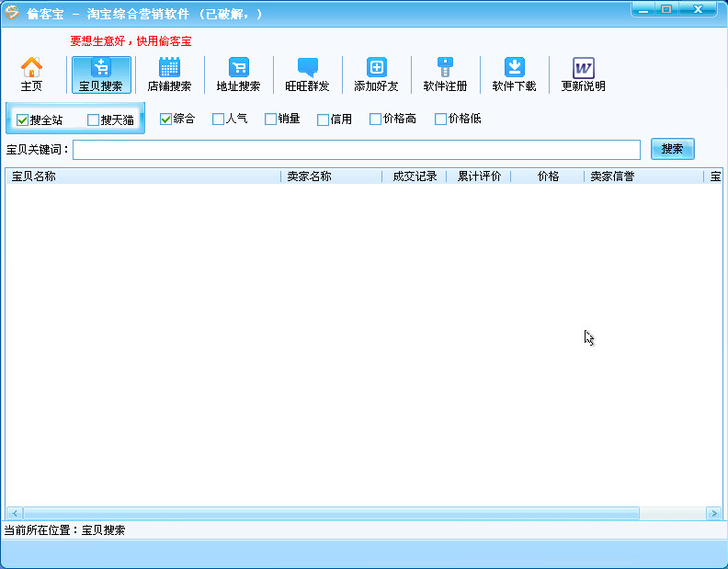Sort by 卖家名称 column header
The image size is (728, 569).
click(332, 176)
